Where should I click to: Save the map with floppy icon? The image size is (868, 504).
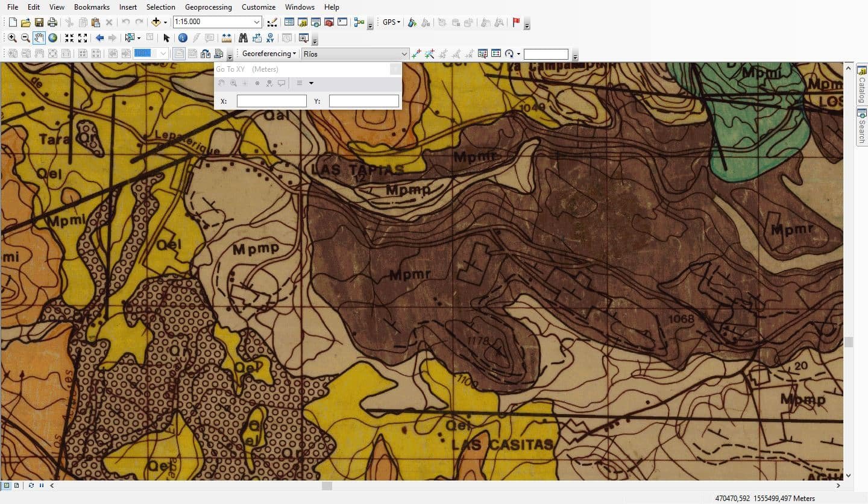(x=39, y=22)
